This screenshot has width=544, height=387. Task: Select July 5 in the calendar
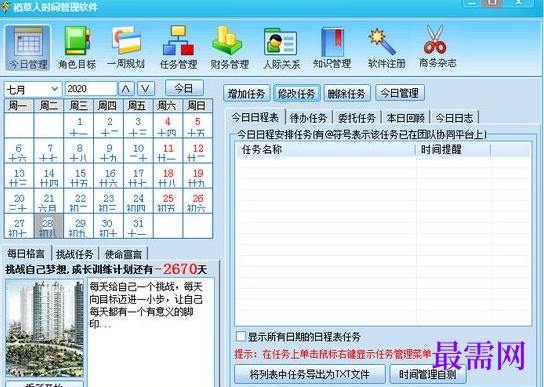(x=197, y=126)
